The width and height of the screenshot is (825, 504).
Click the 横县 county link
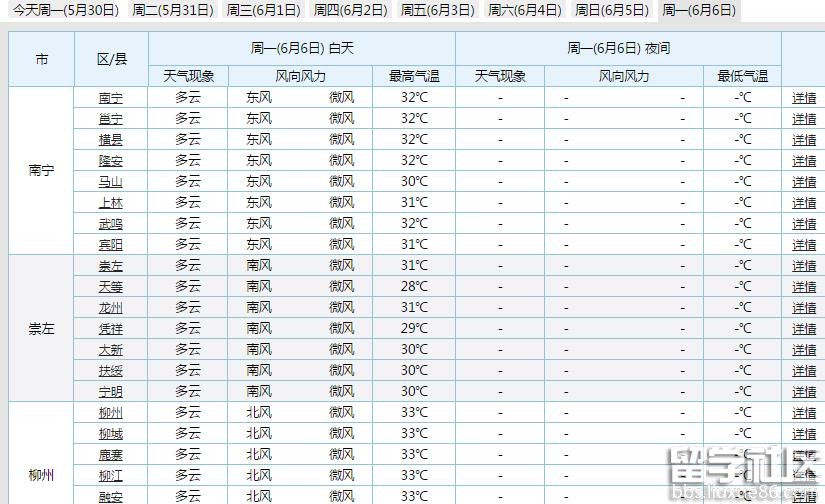[110, 140]
